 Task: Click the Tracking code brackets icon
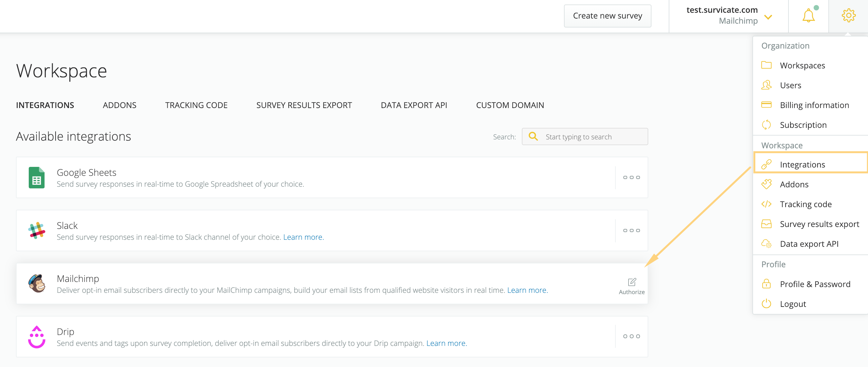coord(766,204)
